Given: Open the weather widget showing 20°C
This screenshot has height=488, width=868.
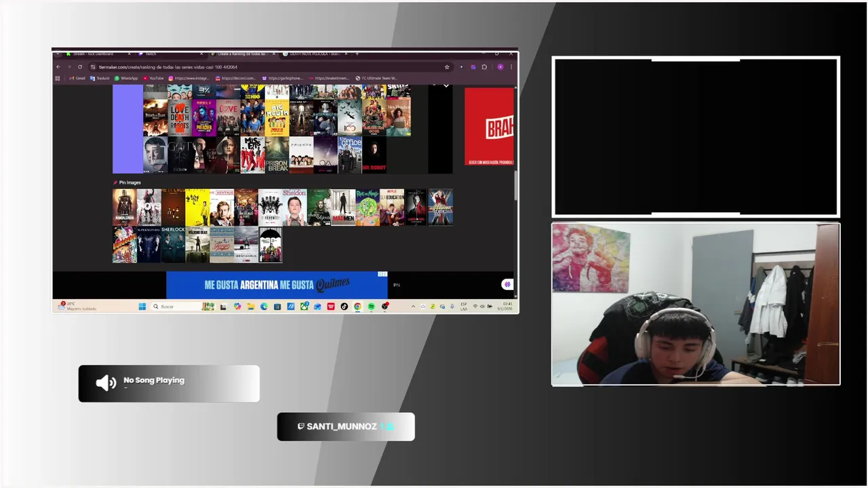Looking at the screenshot, I should [x=77, y=306].
